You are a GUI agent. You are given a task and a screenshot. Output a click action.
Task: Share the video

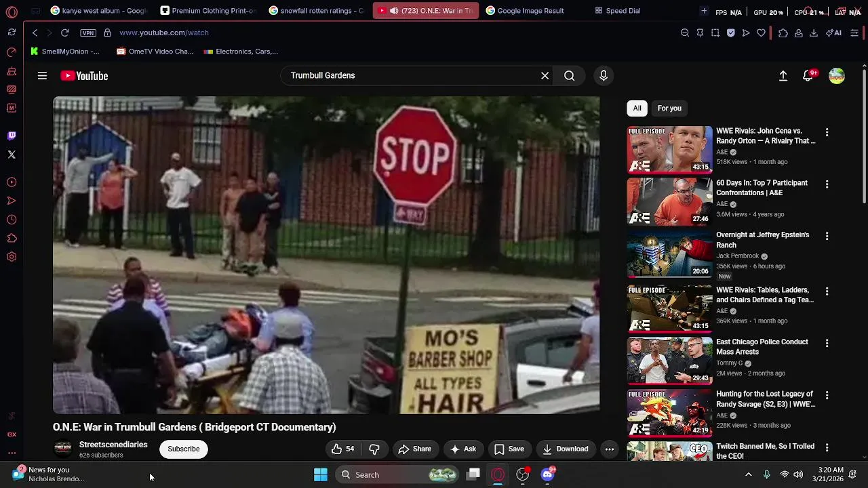[414, 449]
